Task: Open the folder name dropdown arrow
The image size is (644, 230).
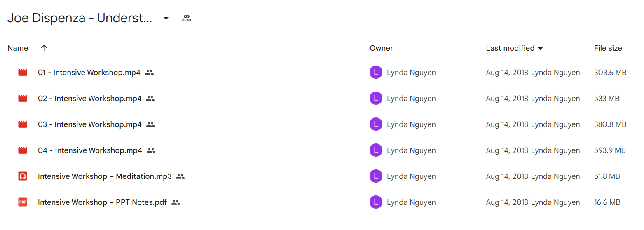Action: (x=166, y=18)
